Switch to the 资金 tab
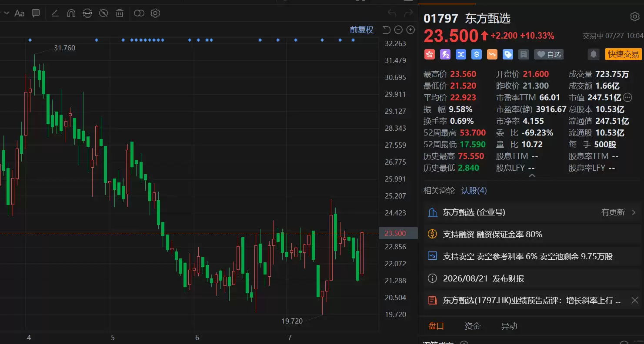The width and height of the screenshot is (644, 344). pyautogui.click(x=473, y=326)
